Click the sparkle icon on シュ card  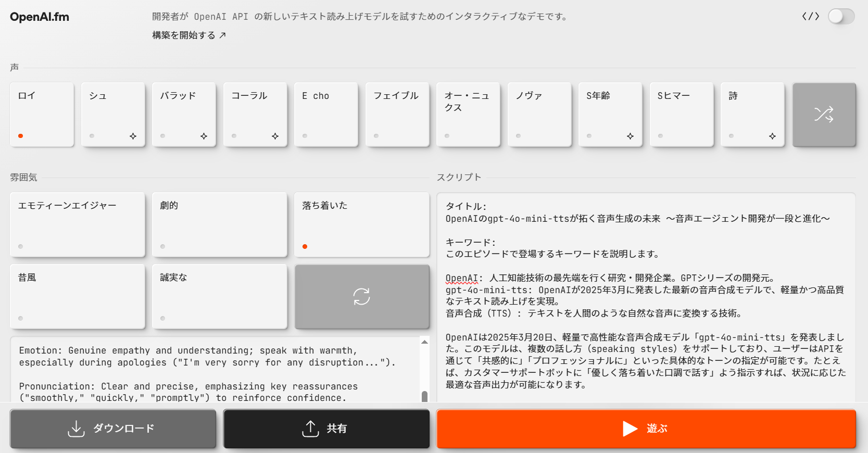click(x=133, y=136)
